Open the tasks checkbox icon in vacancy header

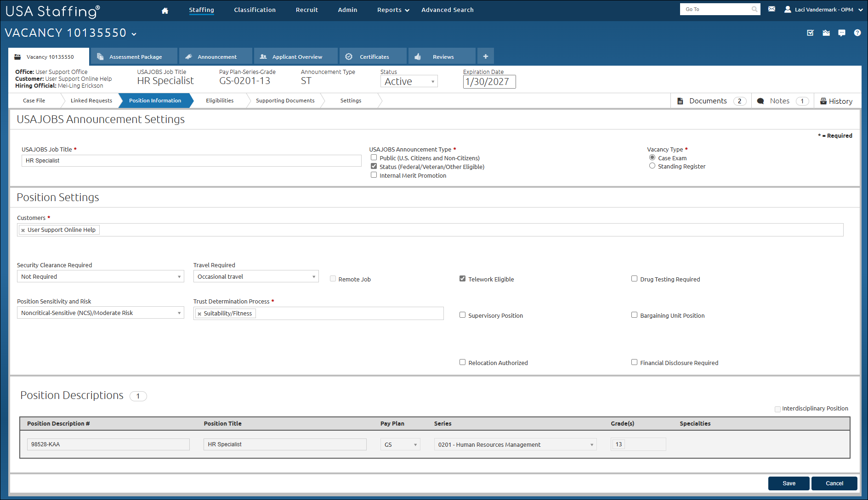tap(811, 33)
